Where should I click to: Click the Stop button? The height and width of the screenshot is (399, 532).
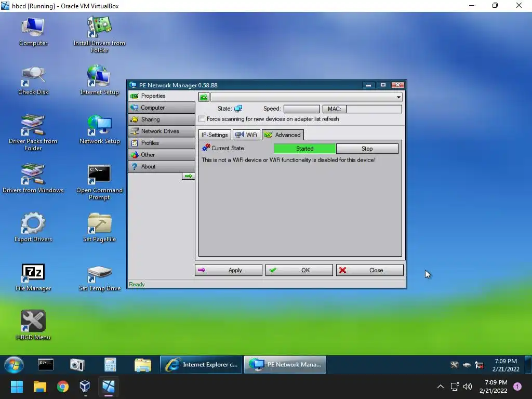[x=367, y=149]
